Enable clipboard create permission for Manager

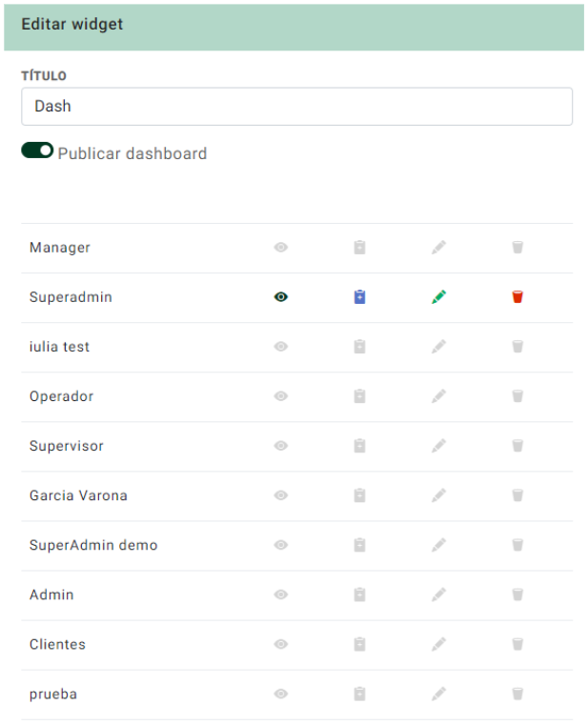tap(359, 248)
